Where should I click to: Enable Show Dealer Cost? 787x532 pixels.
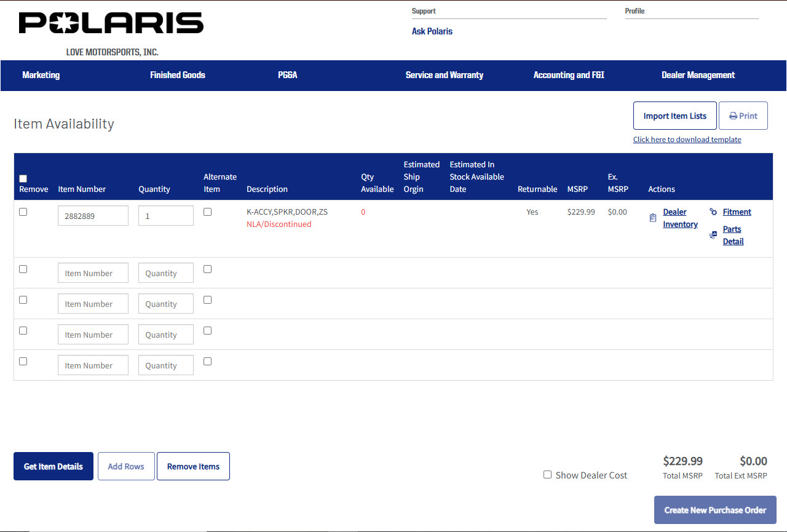547,474
